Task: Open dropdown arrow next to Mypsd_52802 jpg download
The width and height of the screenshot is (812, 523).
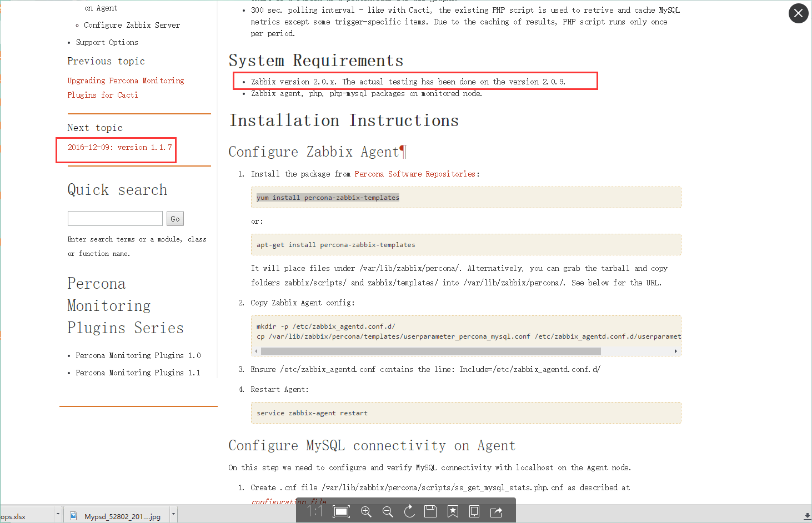Action: click(x=173, y=514)
